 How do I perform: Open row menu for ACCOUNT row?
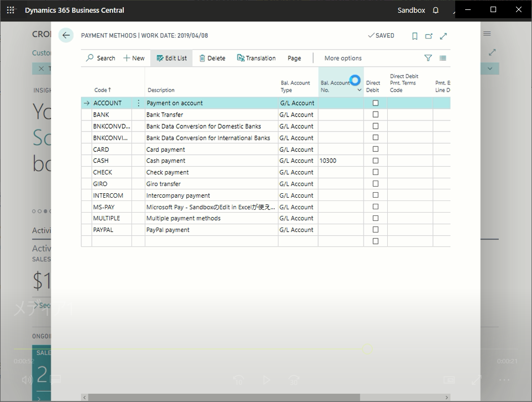[x=139, y=103]
